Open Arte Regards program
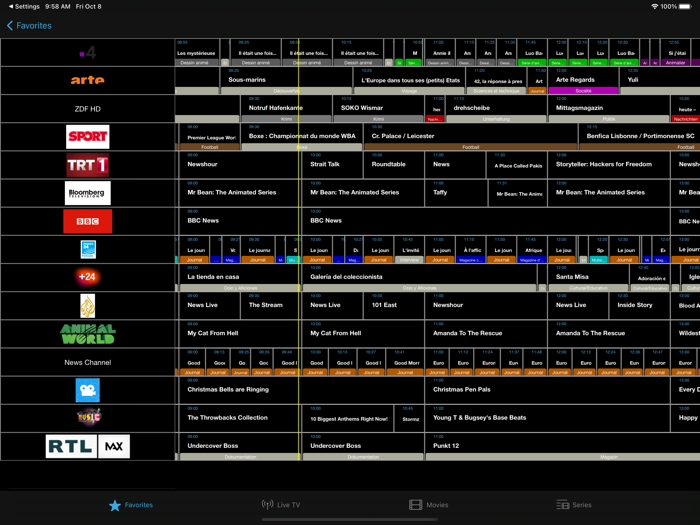Viewport: 700px width, 525px height. tap(583, 80)
